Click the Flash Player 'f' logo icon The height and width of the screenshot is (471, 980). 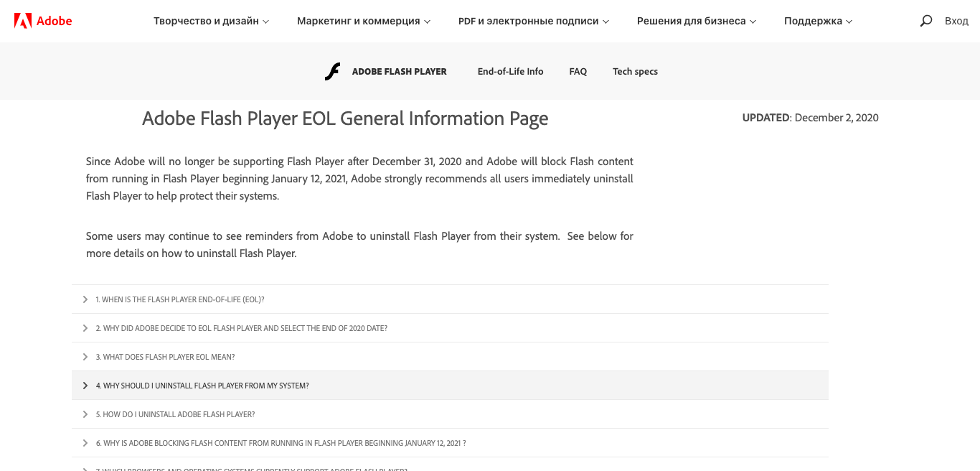(332, 72)
